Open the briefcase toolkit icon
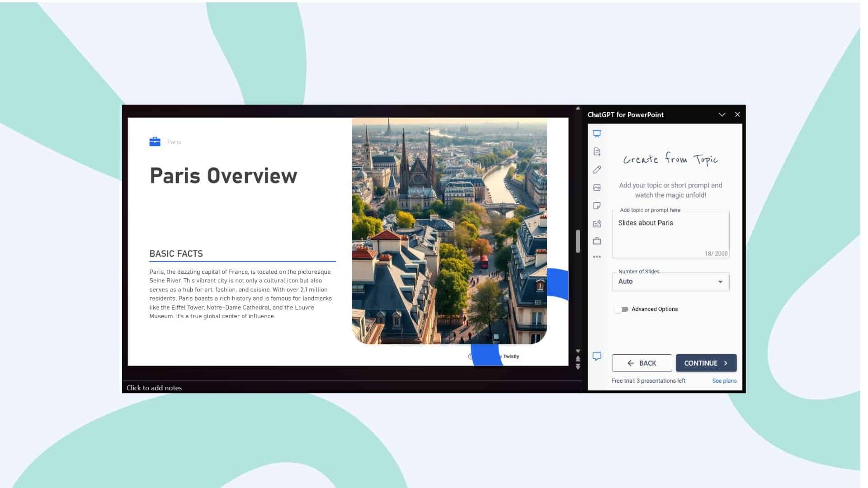Screen dimensions: 868x488 point(597,241)
